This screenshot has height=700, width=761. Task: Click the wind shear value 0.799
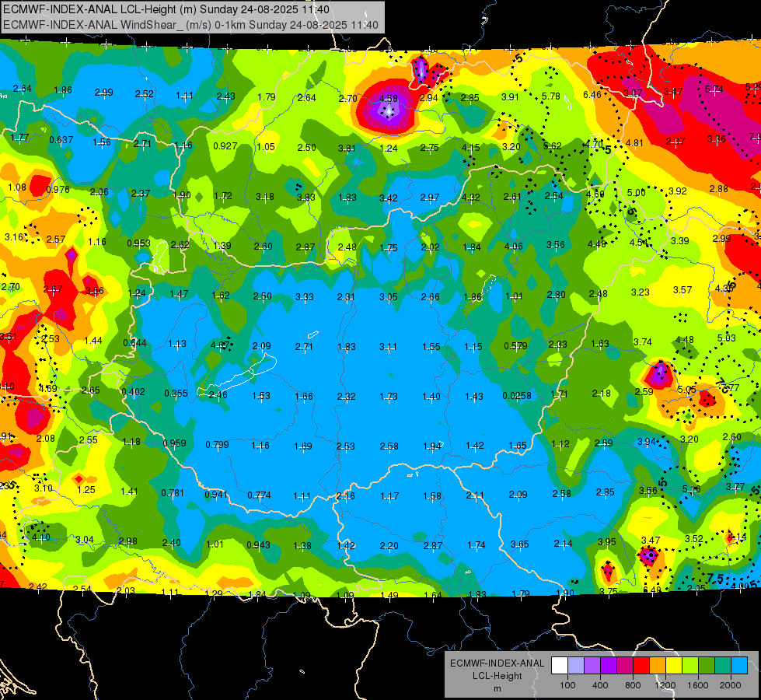pyautogui.click(x=217, y=444)
